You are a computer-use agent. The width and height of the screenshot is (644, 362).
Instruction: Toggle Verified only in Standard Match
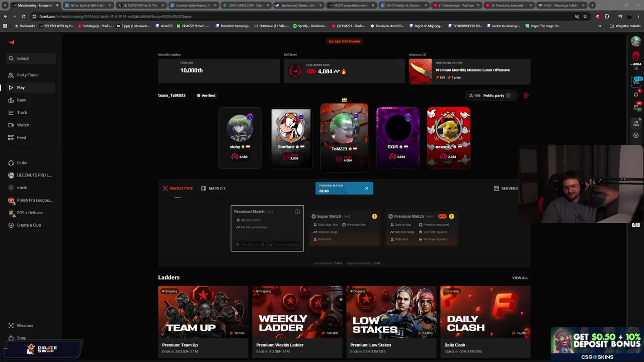262,244
